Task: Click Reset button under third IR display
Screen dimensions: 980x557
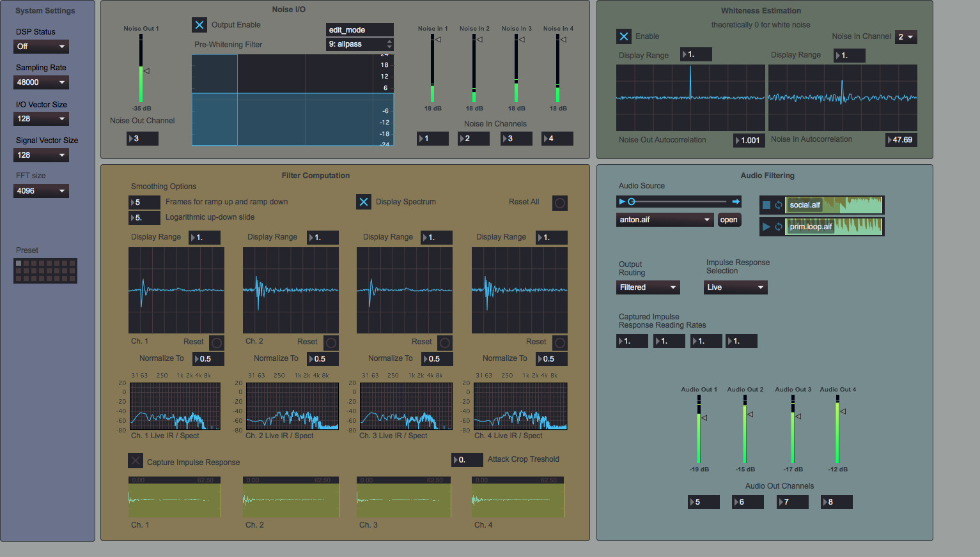Action: [x=445, y=342]
